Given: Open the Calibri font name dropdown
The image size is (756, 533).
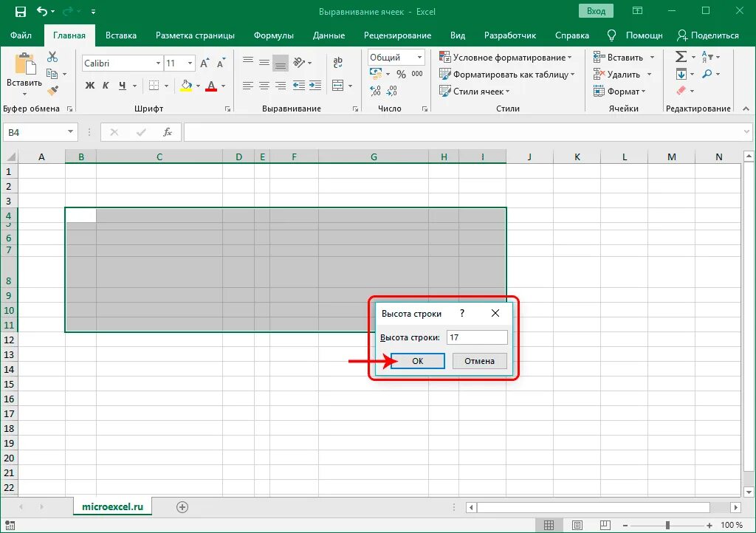Looking at the screenshot, I should tap(158, 63).
